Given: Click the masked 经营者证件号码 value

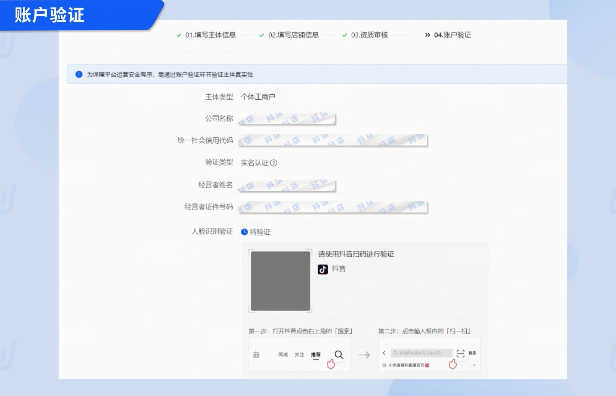Looking at the screenshot, I should pyautogui.click(x=333, y=207).
